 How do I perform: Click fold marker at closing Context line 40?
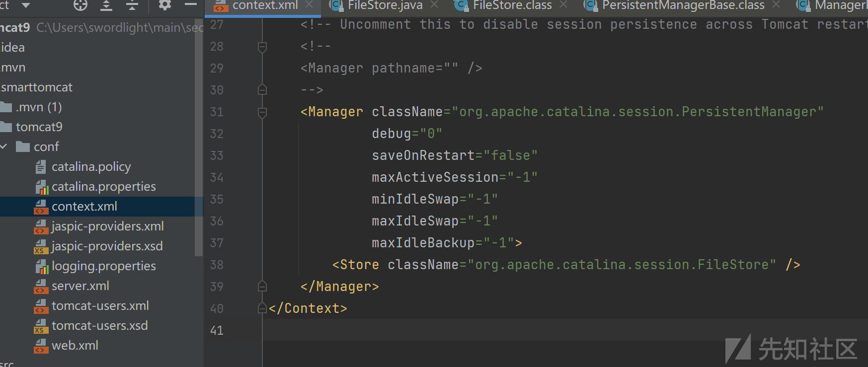(x=262, y=308)
